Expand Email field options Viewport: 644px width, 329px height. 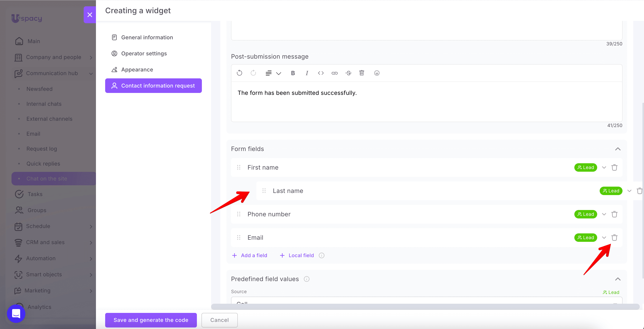(x=604, y=238)
